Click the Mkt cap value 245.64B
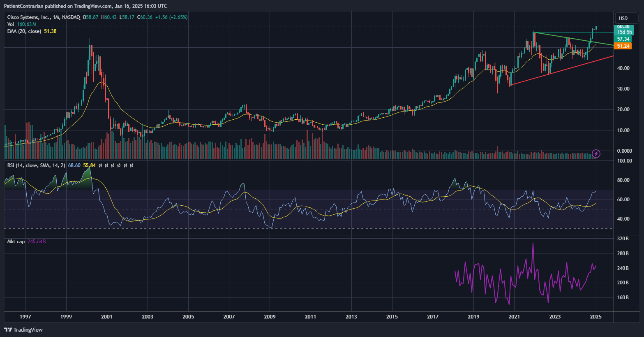This screenshot has height=337, width=644. [x=37, y=242]
